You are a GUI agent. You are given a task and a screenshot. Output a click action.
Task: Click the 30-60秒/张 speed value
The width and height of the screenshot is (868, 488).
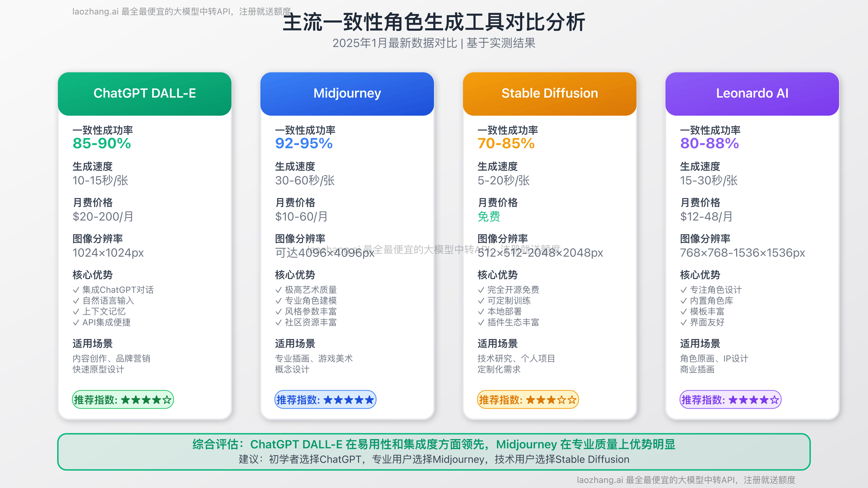[305, 180]
